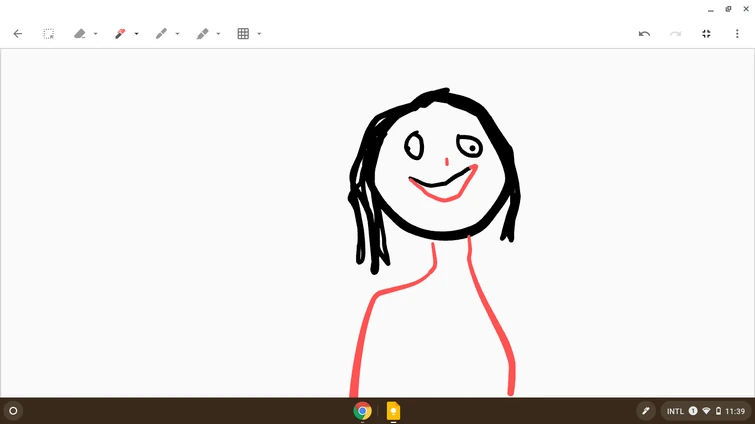Screen dimensions: 755x424
Task: Click the back arrow to exit drawing
Action: [x=17, y=33]
